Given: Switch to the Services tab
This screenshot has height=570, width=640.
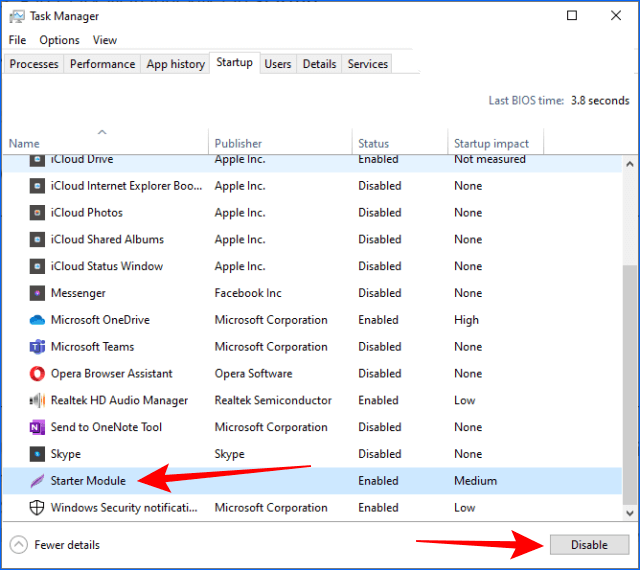Looking at the screenshot, I should coord(367,64).
